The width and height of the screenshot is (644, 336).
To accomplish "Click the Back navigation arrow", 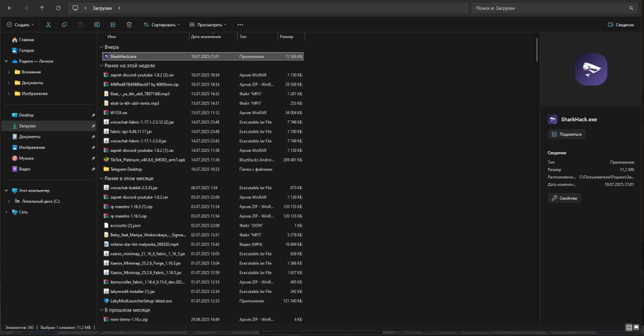I will pos(10,8).
